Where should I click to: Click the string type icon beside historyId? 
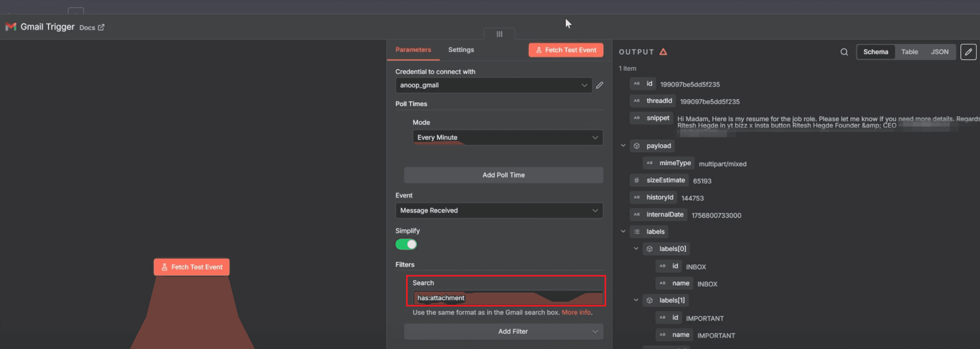[x=637, y=197]
